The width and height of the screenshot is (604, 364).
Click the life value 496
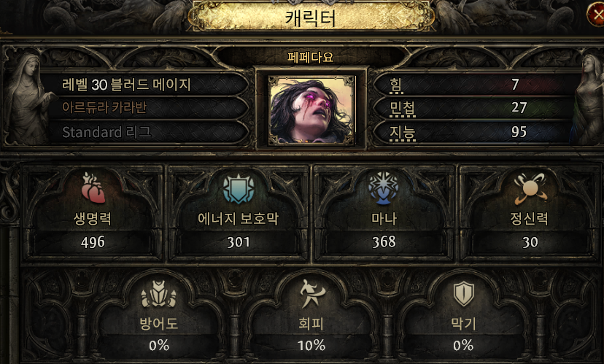[x=93, y=242]
